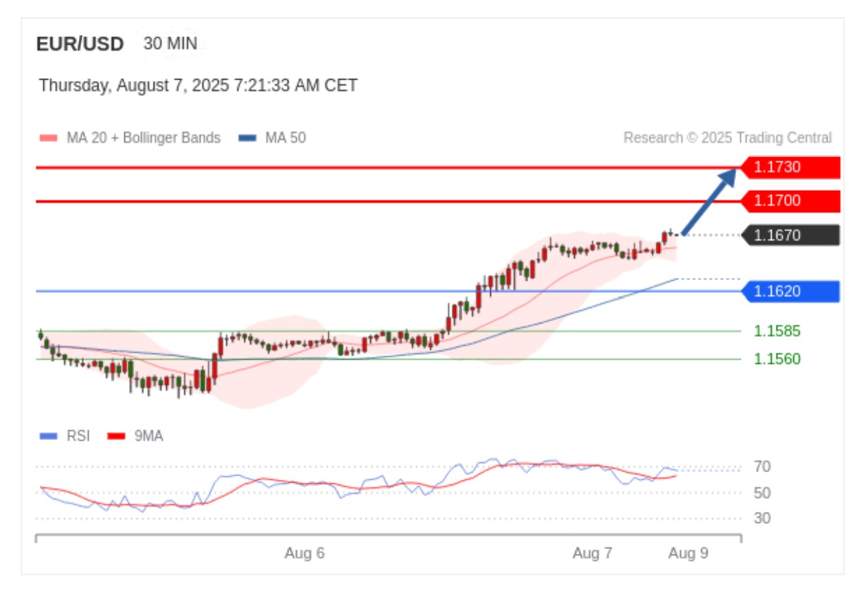Click the 9MA legend color swatch

point(117,436)
